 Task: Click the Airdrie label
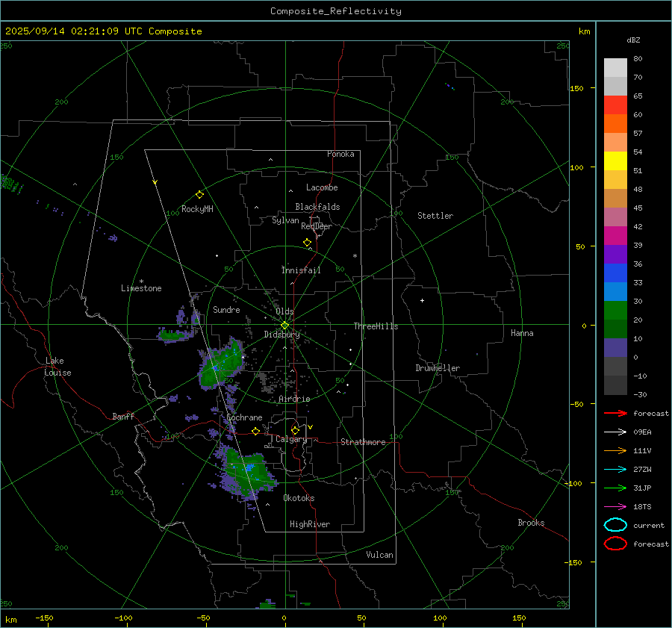(x=294, y=399)
